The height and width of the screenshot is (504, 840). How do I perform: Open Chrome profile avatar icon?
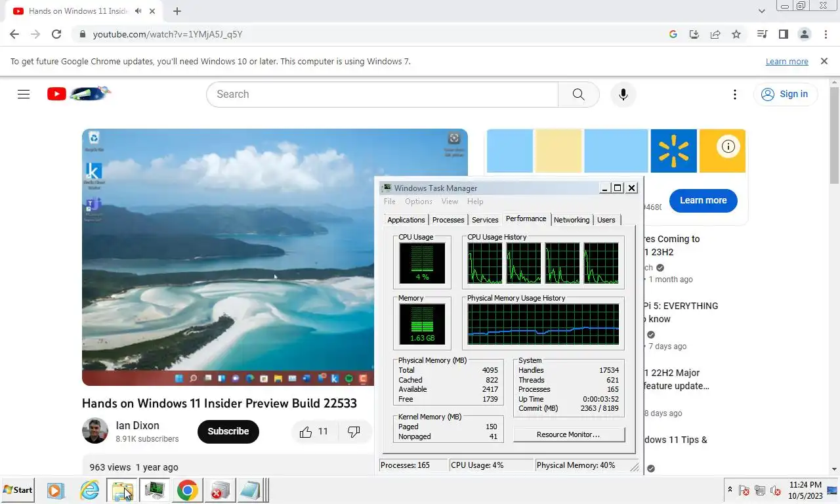tap(805, 34)
